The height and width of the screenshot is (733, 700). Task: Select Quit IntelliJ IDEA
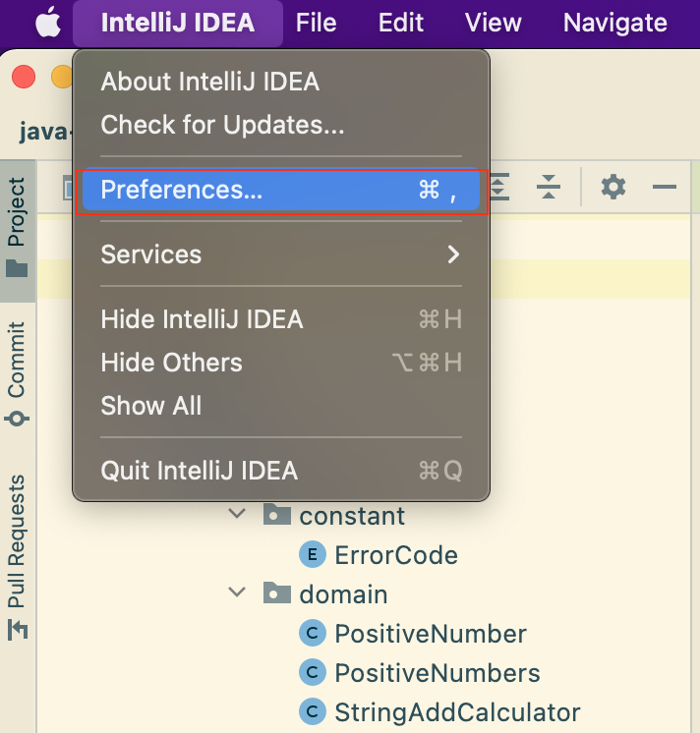[x=281, y=471]
